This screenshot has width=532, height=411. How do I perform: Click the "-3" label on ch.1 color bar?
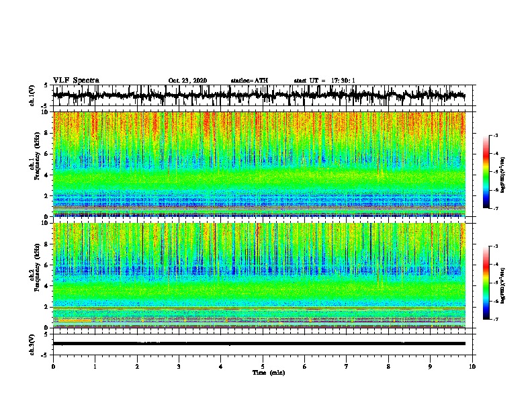(x=495, y=135)
